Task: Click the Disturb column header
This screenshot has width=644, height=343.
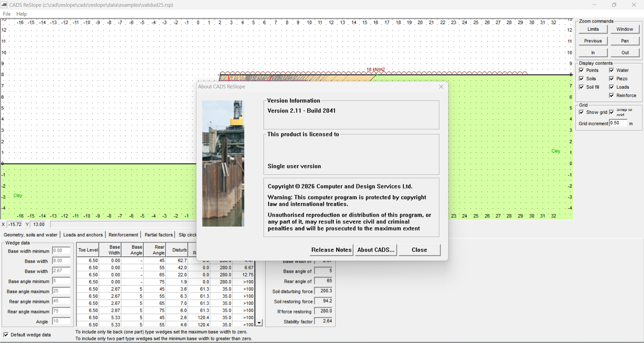Action: coord(177,250)
